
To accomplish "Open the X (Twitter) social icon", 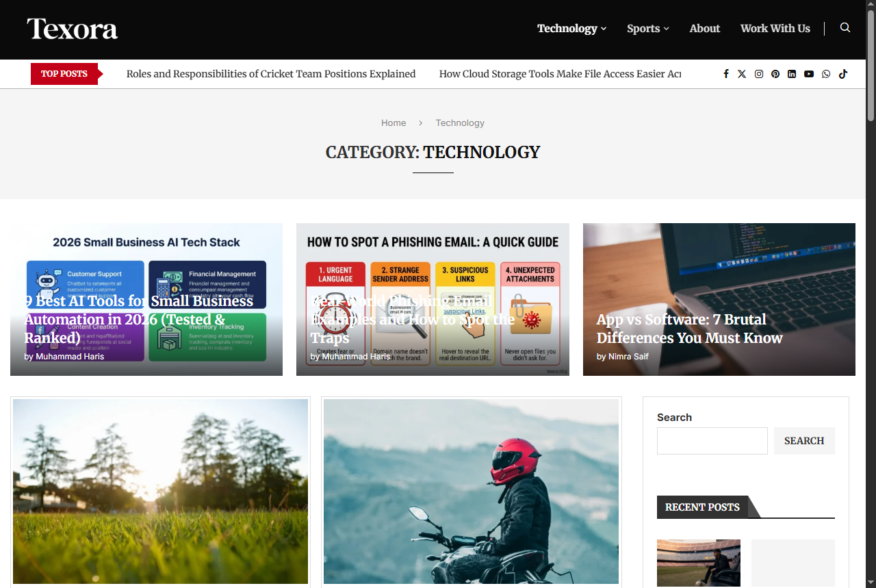I will (x=742, y=74).
